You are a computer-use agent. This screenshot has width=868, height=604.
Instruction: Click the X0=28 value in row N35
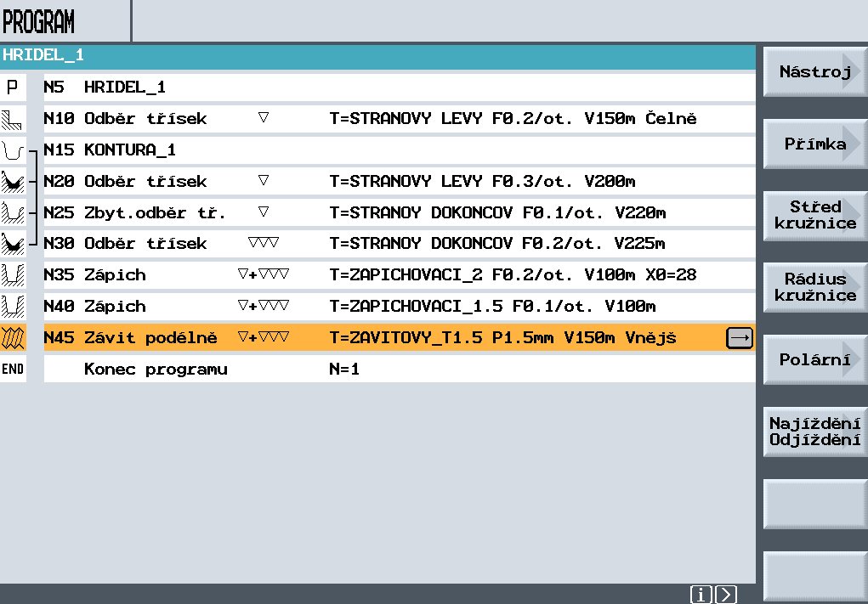[x=671, y=275]
